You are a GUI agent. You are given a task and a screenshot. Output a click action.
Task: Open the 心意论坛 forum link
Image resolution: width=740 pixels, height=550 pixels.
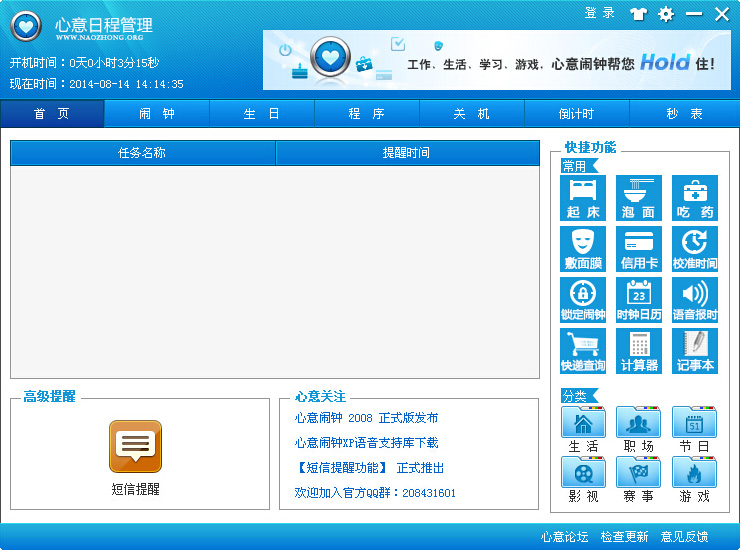click(564, 537)
